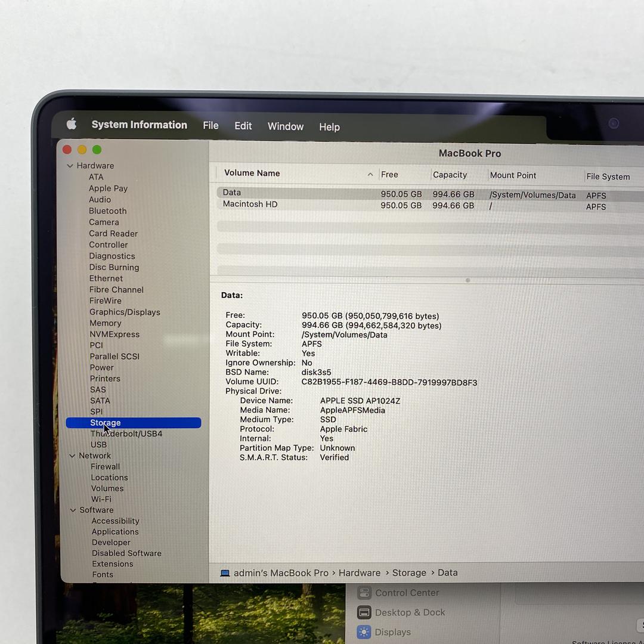644x644 pixels.
Task: Select Wi-Fi under Network
Action: pyautogui.click(x=101, y=499)
